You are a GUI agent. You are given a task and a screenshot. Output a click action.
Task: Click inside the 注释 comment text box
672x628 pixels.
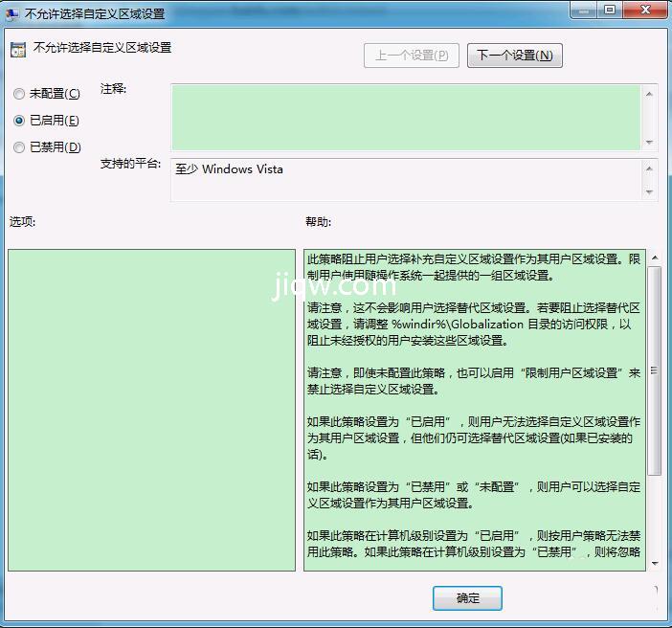pos(406,117)
